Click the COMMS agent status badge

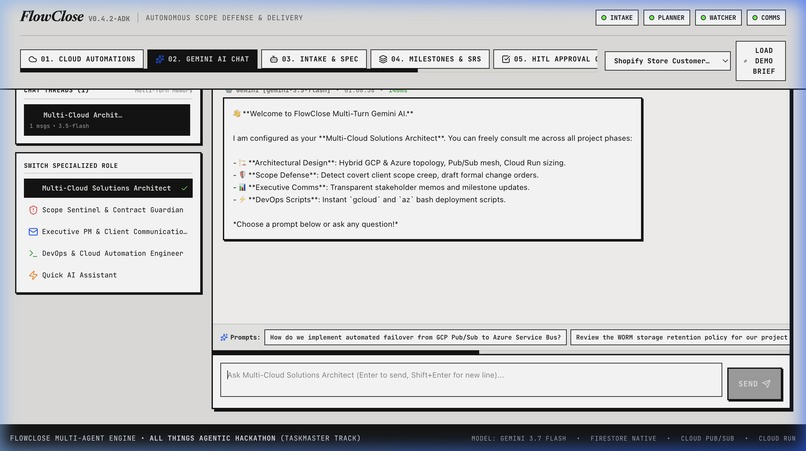coord(766,17)
